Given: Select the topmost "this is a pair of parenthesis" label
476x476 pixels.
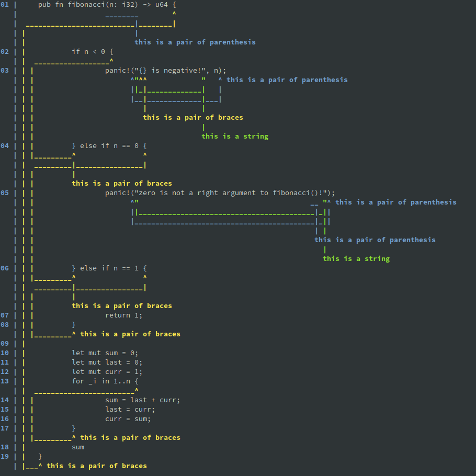Looking at the screenshot, I should (195, 42).
